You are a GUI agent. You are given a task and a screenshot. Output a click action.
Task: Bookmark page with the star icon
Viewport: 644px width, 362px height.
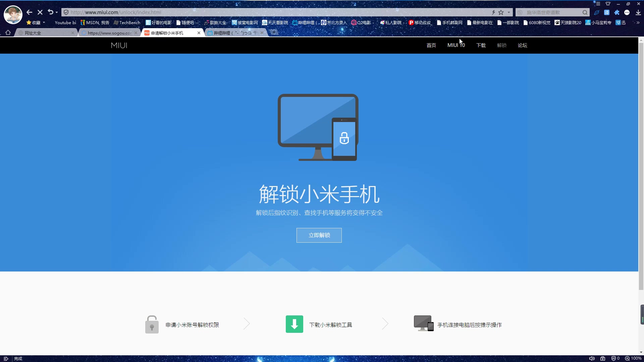[x=501, y=12]
